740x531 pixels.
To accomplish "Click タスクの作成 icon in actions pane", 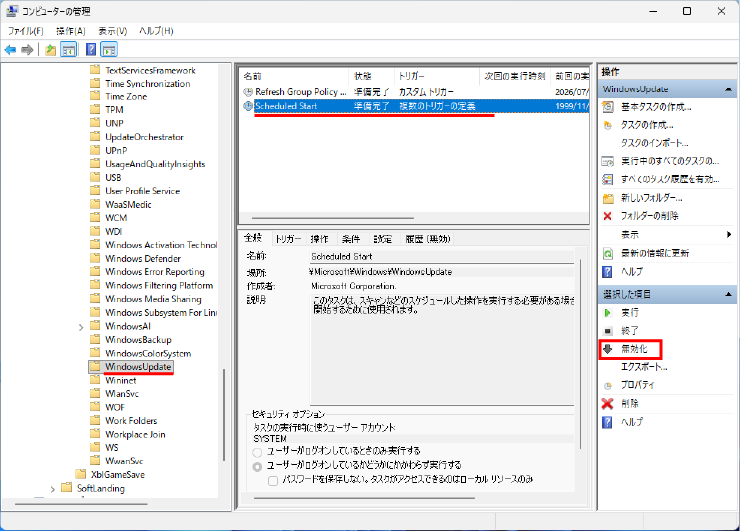I will point(608,125).
